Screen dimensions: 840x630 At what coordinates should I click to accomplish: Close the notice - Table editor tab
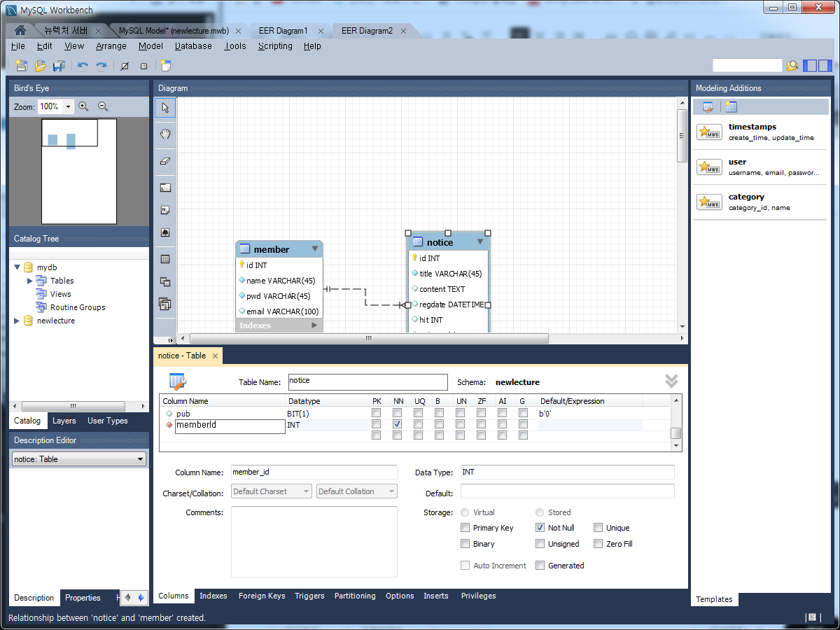(x=216, y=356)
